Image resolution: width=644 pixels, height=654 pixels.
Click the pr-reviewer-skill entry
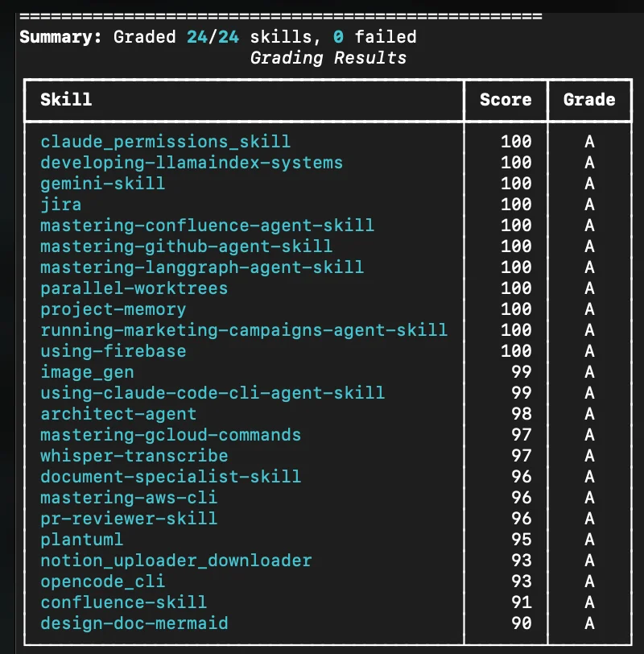point(129,519)
